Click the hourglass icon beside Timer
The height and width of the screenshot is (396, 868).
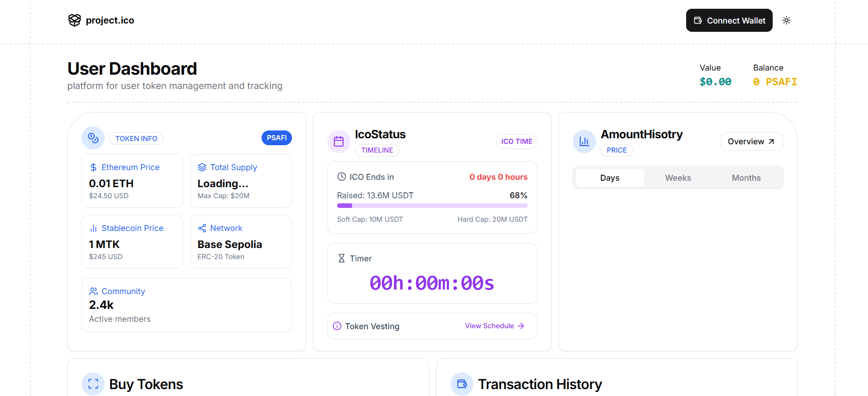click(x=341, y=258)
